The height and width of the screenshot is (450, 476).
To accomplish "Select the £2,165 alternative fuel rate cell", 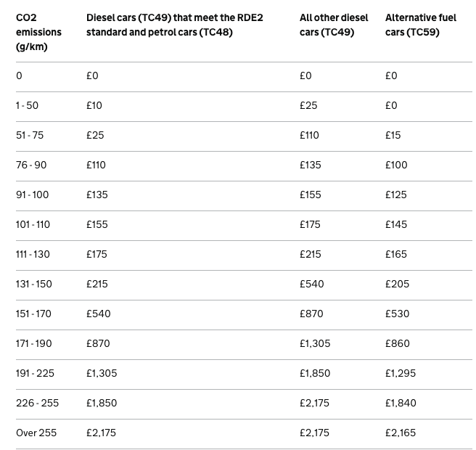I will (x=401, y=433).
